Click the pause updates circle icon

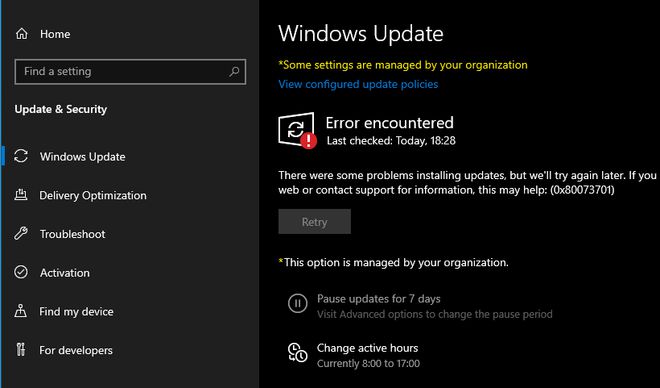pyautogui.click(x=298, y=303)
